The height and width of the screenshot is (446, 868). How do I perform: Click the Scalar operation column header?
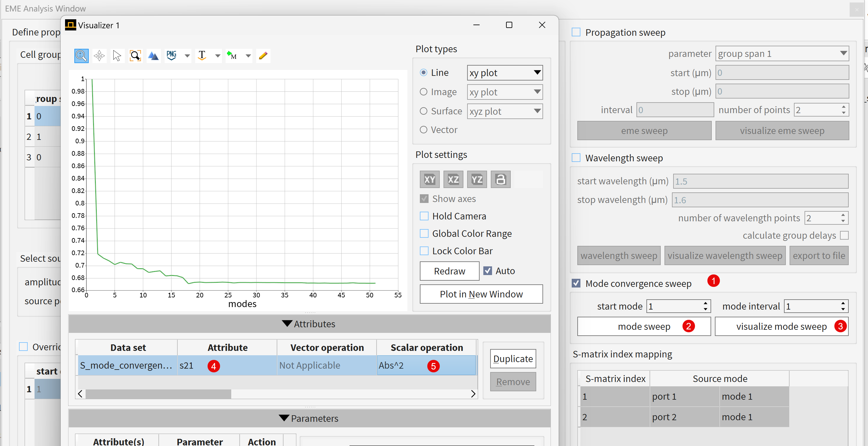click(x=426, y=347)
